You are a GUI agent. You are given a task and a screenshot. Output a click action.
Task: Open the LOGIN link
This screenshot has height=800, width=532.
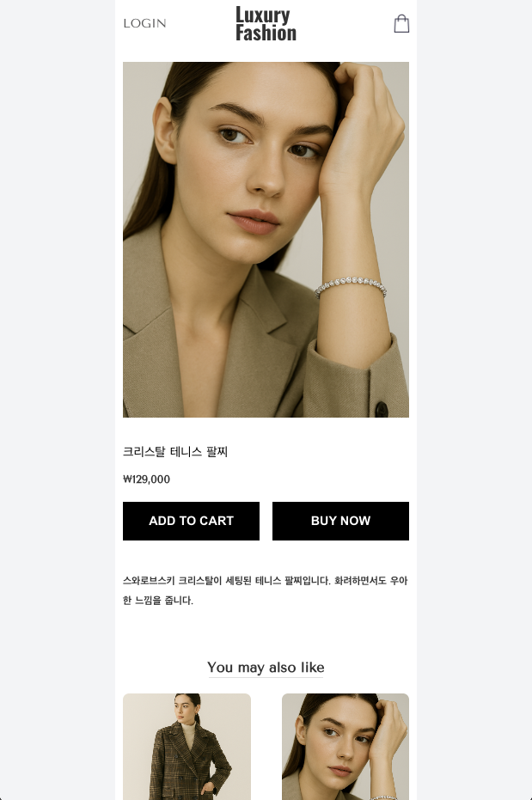[x=145, y=23]
